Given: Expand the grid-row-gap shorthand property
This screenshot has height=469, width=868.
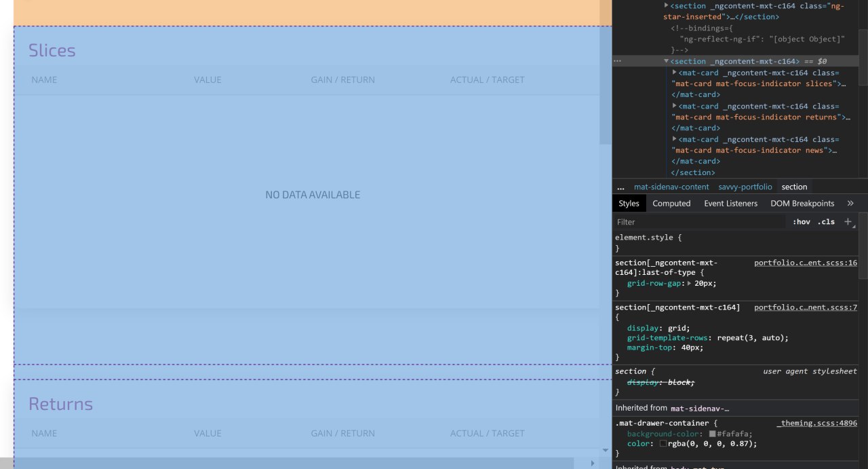Looking at the screenshot, I should pos(689,283).
